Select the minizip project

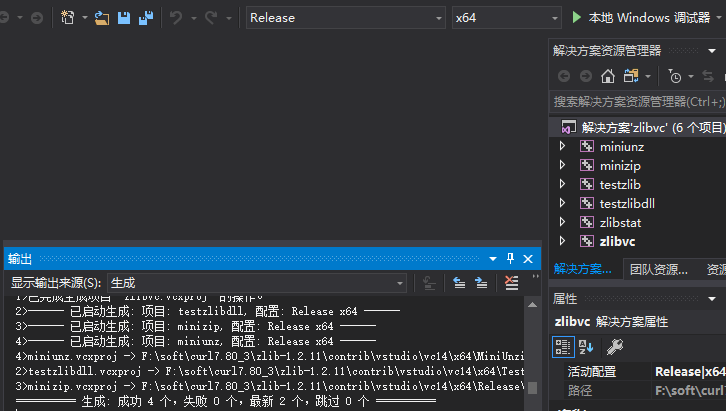[x=620, y=166]
